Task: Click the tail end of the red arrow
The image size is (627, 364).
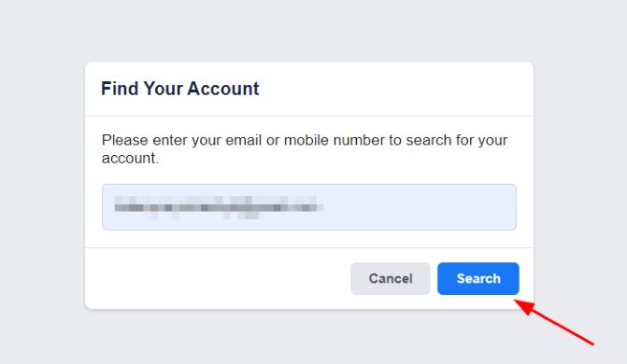Action: click(591, 343)
